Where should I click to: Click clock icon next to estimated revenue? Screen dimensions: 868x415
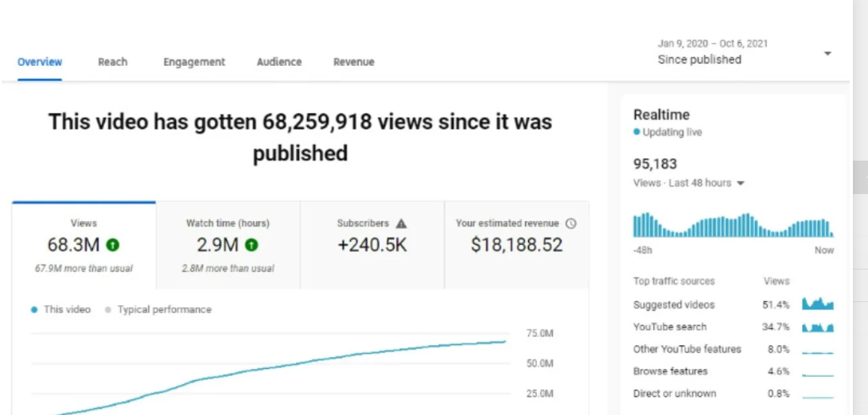coord(570,223)
